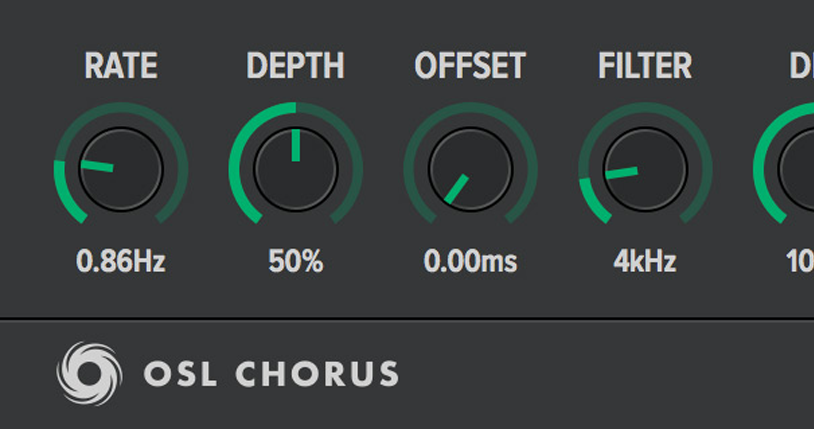Select the 0.86Hz rate value field
The width and height of the screenshot is (814, 429).
click(x=121, y=262)
